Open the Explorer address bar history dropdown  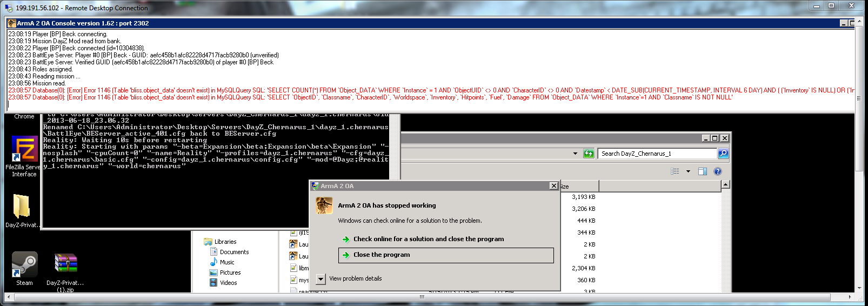tap(575, 154)
